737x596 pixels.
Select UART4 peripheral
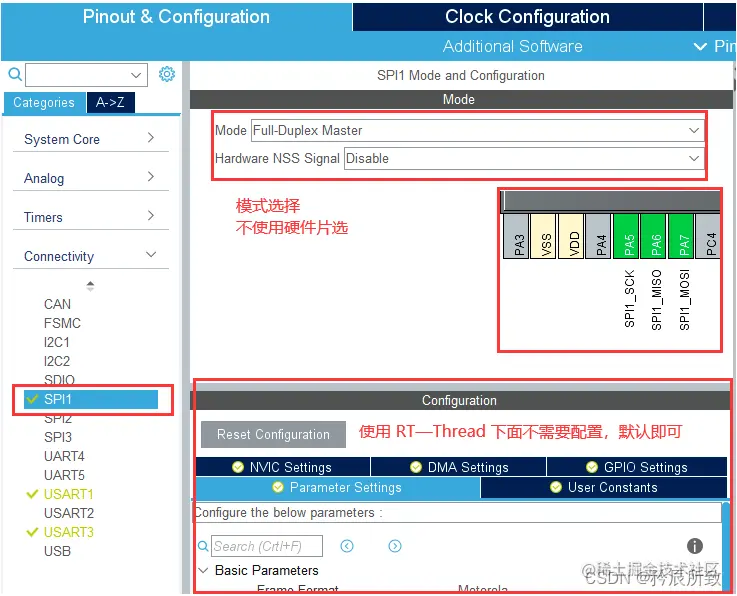click(x=64, y=456)
